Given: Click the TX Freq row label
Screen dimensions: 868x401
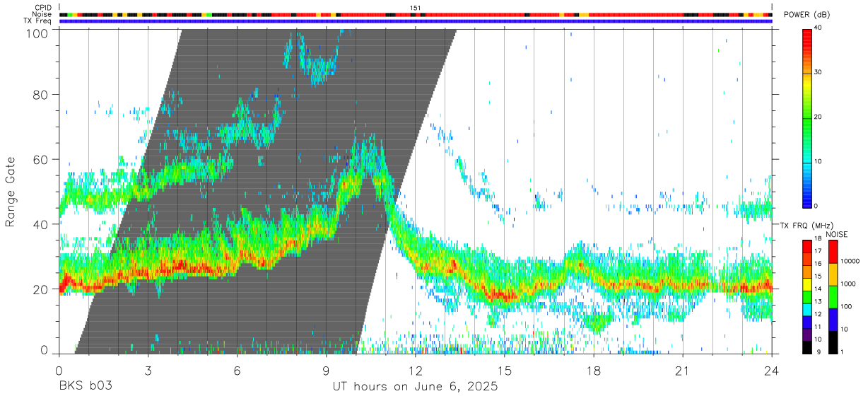Looking at the screenshot, I should point(38,21).
